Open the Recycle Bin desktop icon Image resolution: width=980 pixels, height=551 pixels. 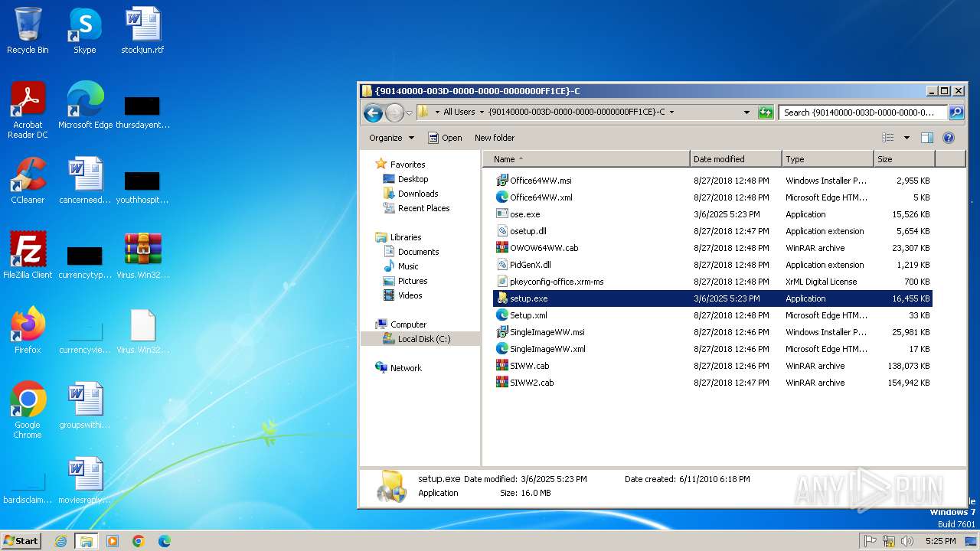28,31
